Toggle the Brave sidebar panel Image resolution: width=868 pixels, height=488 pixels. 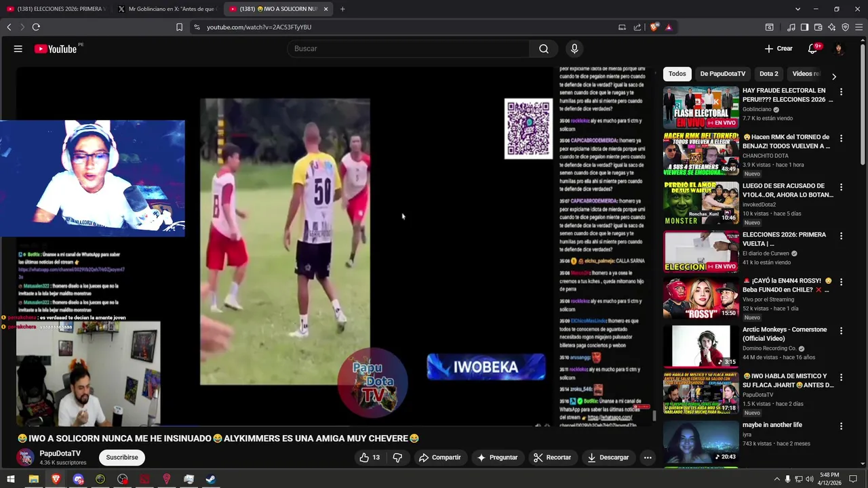804,27
